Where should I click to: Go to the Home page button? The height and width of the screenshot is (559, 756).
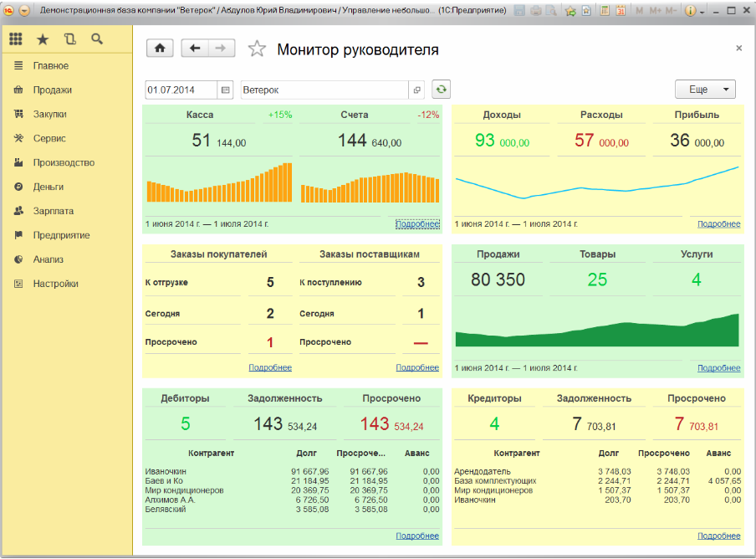coord(160,49)
